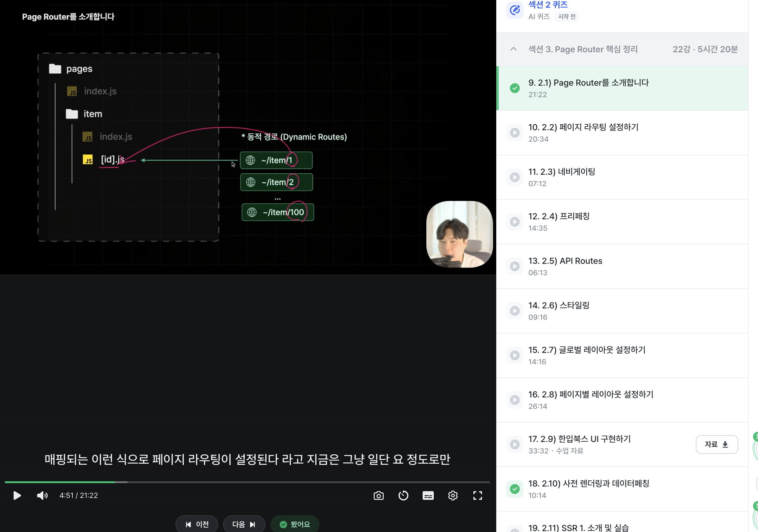Click play icon for 13. 2.5) API Routes
The image size is (758, 532).
click(x=514, y=266)
